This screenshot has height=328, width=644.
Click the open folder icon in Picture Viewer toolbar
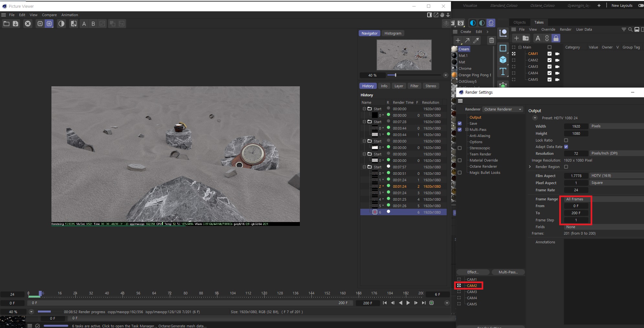(x=6, y=24)
